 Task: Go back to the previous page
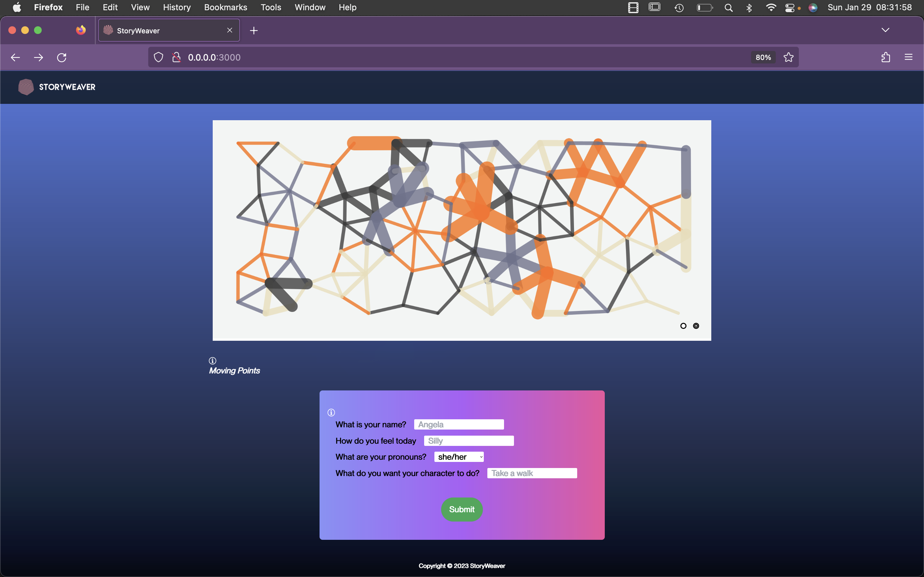click(x=15, y=58)
